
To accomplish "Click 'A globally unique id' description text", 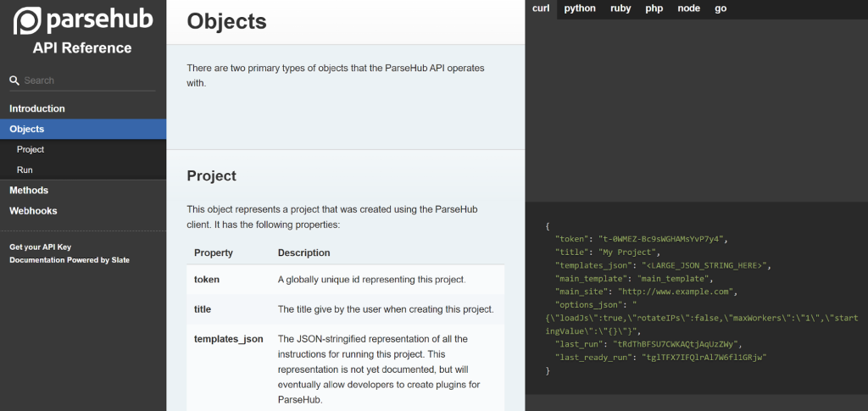I will pos(372,280).
